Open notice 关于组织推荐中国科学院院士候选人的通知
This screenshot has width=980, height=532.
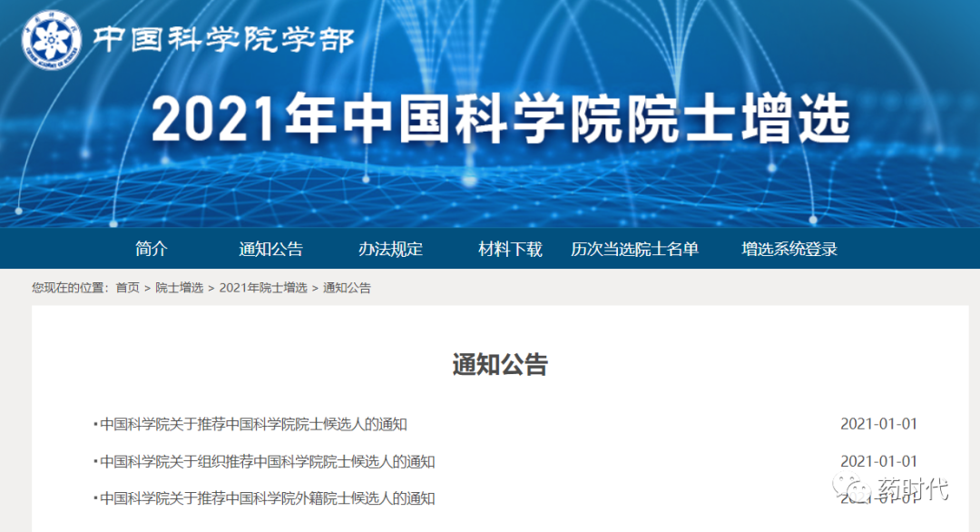coord(267,462)
